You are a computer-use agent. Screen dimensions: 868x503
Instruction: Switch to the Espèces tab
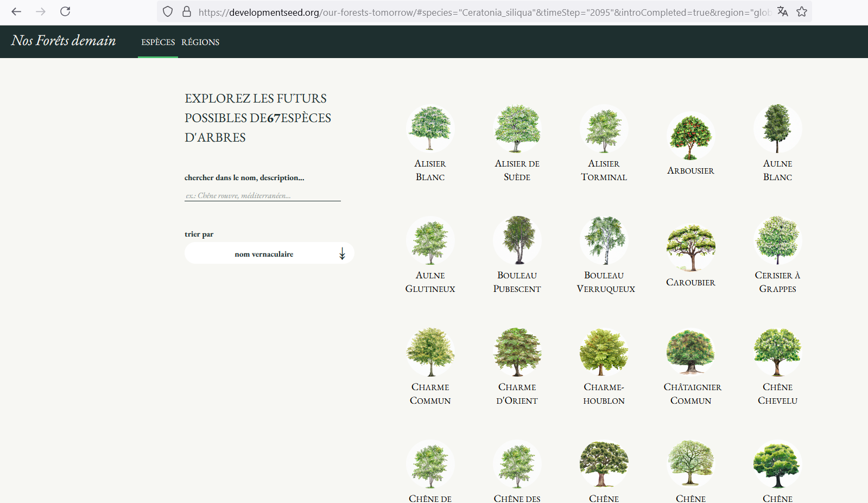click(158, 42)
